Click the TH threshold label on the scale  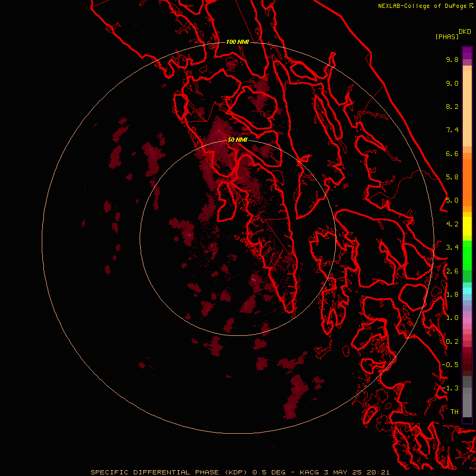pos(454,412)
